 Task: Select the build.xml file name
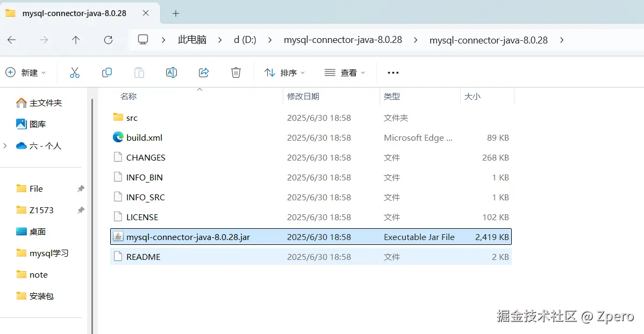coord(144,137)
